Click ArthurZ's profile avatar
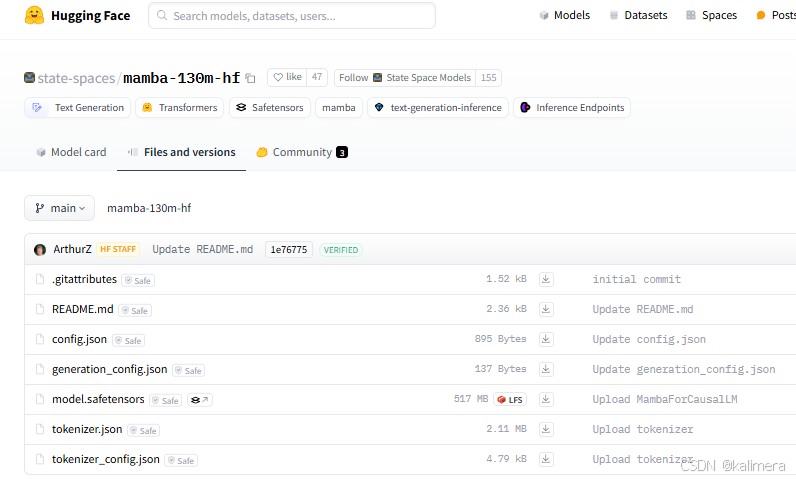Viewport: 796px width, 479px height. coord(40,250)
